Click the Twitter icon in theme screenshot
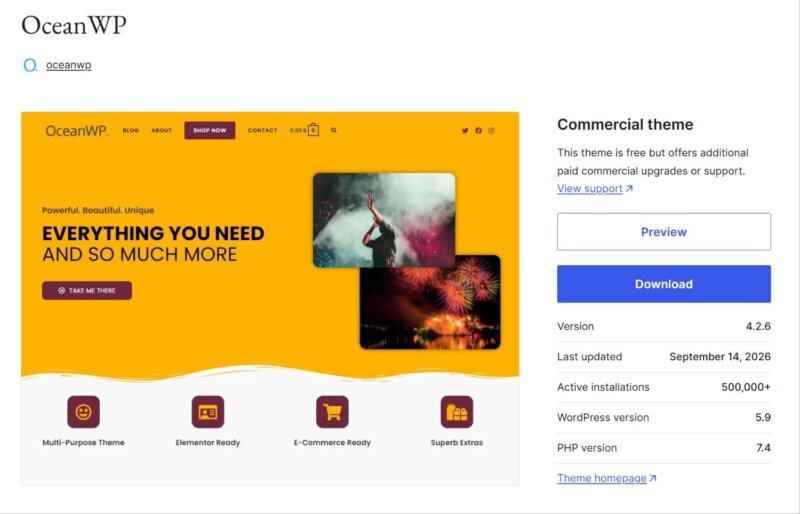This screenshot has width=800, height=514. coord(465,131)
